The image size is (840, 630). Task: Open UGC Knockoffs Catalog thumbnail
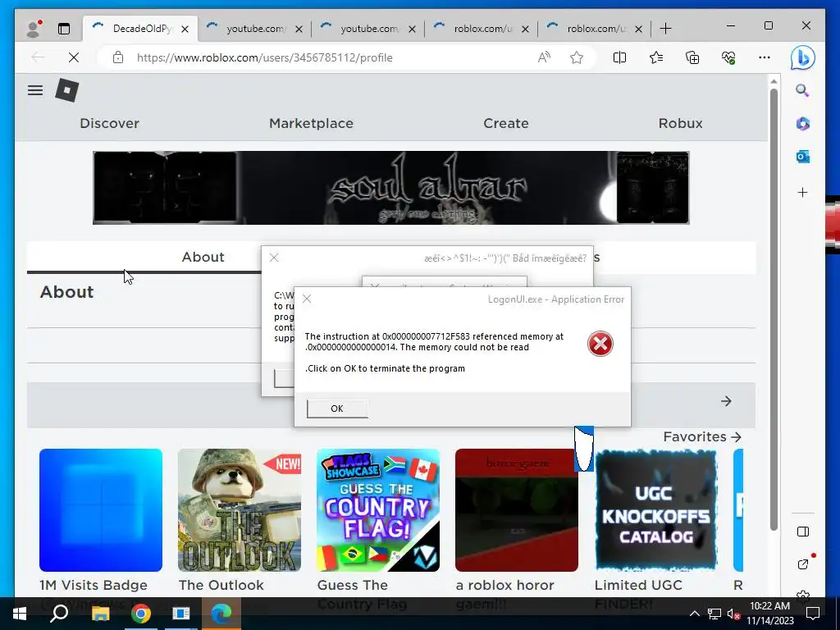point(655,510)
